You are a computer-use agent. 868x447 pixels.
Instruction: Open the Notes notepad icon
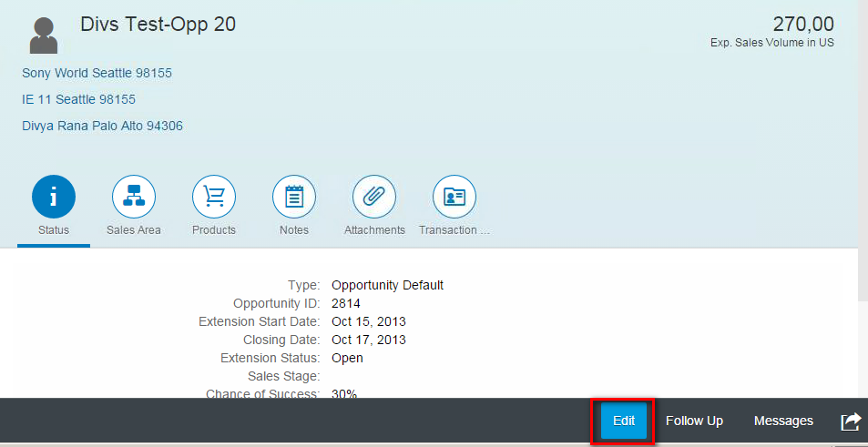(294, 197)
